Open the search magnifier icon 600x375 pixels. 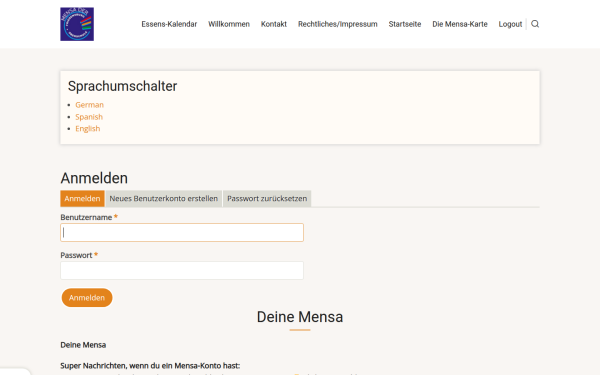[x=535, y=24]
